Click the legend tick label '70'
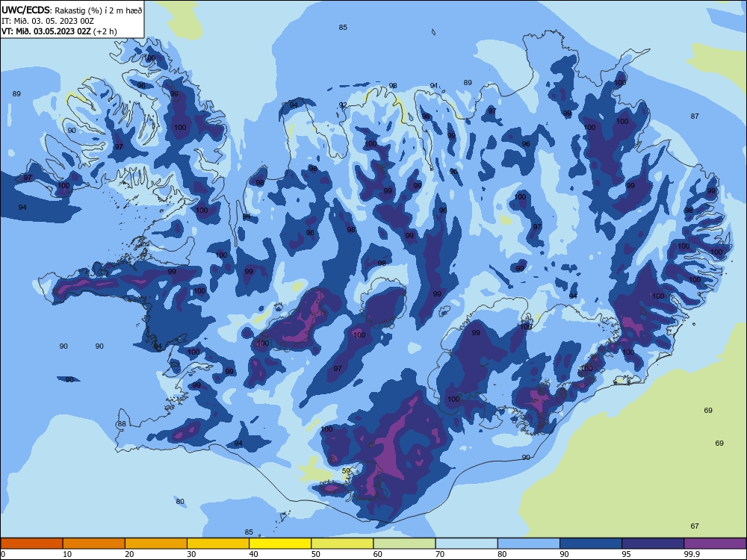This screenshot has width=747, height=560. pyautogui.click(x=440, y=554)
